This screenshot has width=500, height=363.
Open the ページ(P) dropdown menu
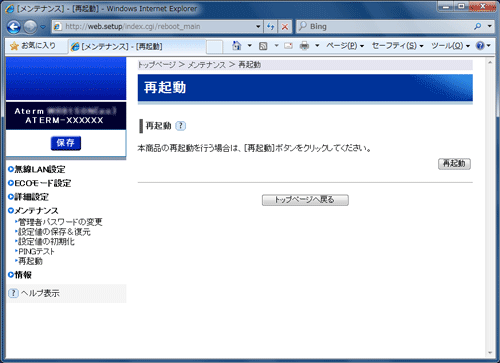pos(345,46)
